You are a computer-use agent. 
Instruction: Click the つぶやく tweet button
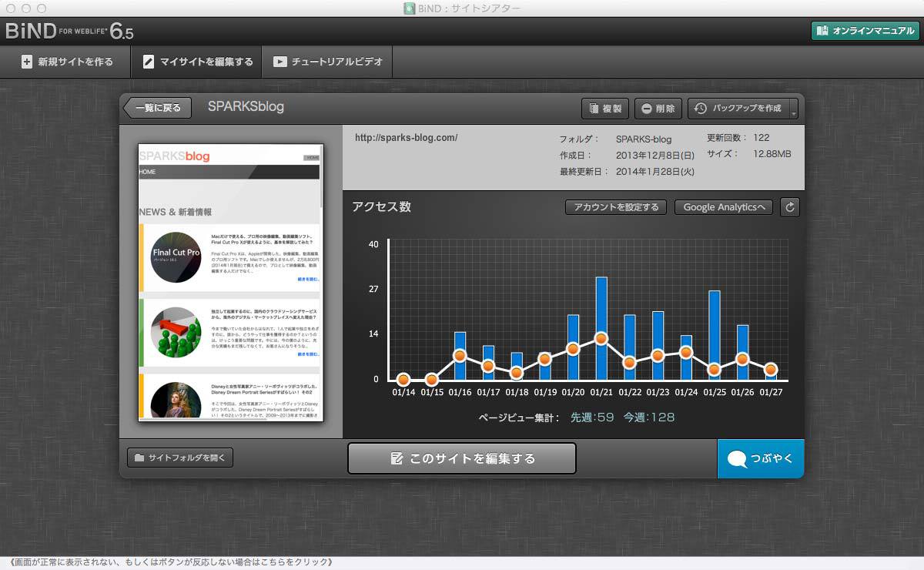761,459
